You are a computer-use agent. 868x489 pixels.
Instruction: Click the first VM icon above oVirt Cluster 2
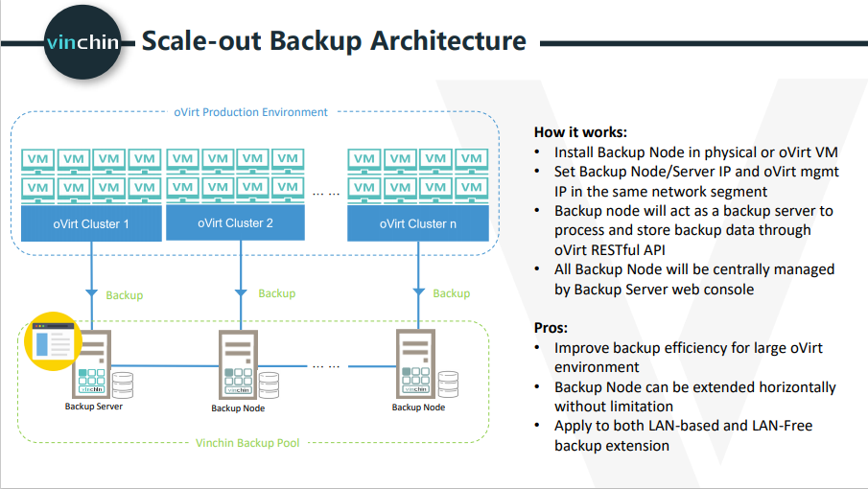pyautogui.click(x=182, y=160)
